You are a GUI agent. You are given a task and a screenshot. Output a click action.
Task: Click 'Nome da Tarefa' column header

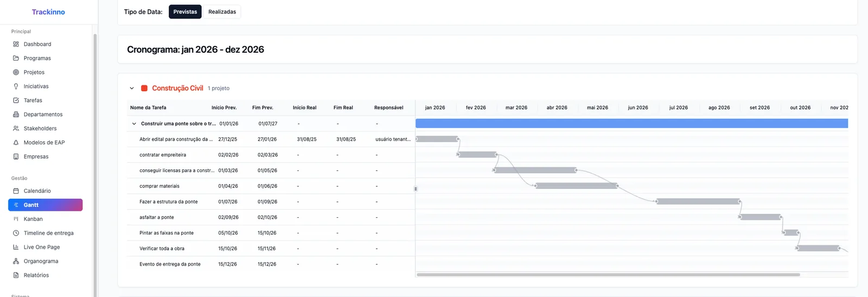coord(148,108)
